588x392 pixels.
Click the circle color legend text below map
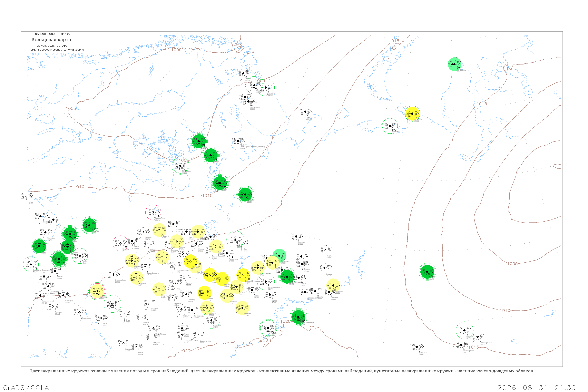281,371
